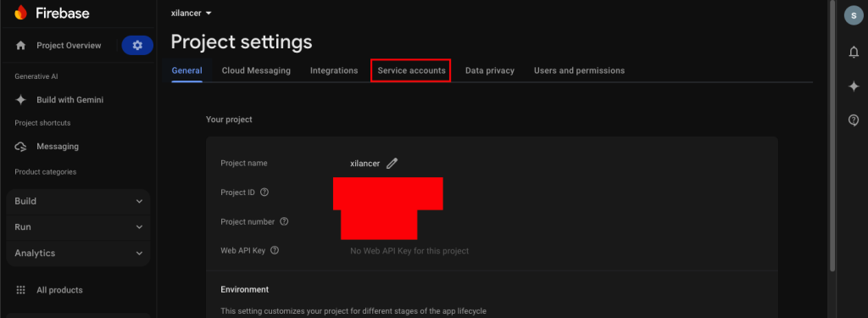Click the 'Generative AI' section label
This screenshot has height=318, width=868.
[x=36, y=76]
